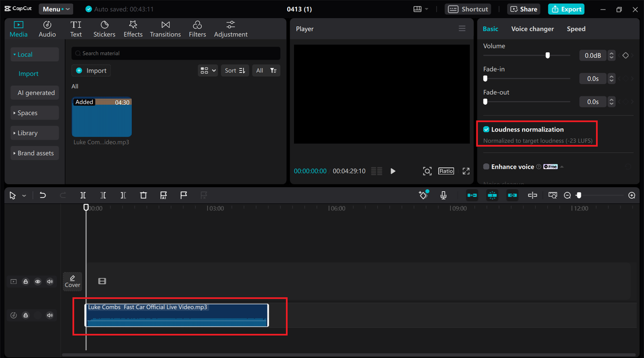This screenshot has height=358, width=644.
Task: Click the zoom in timeline icon
Action: coord(632,195)
